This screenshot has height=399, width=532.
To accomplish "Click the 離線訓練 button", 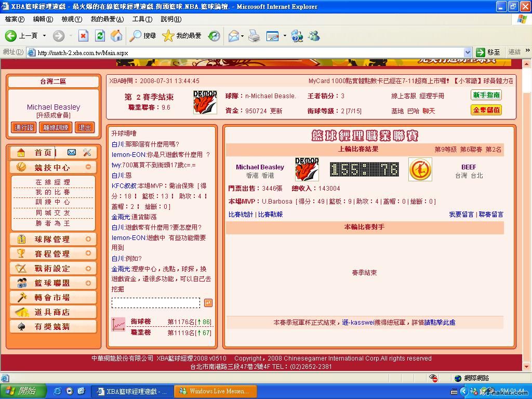I will coord(56,128).
